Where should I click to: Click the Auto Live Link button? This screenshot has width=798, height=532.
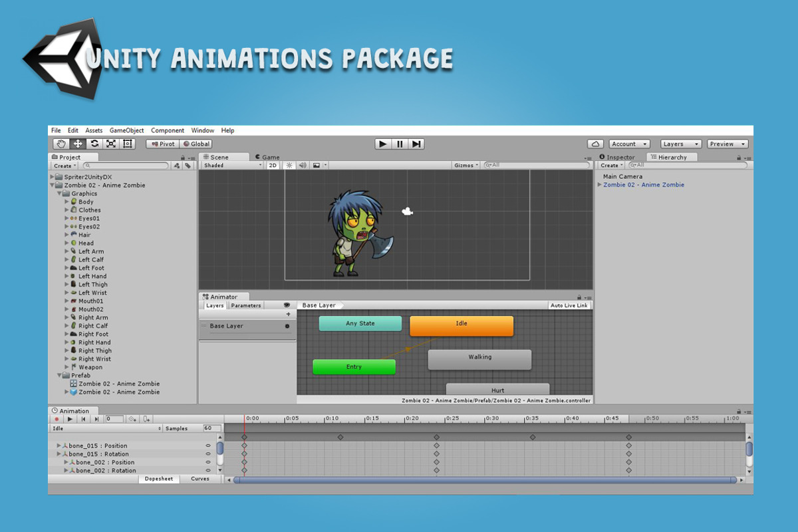coord(569,306)
